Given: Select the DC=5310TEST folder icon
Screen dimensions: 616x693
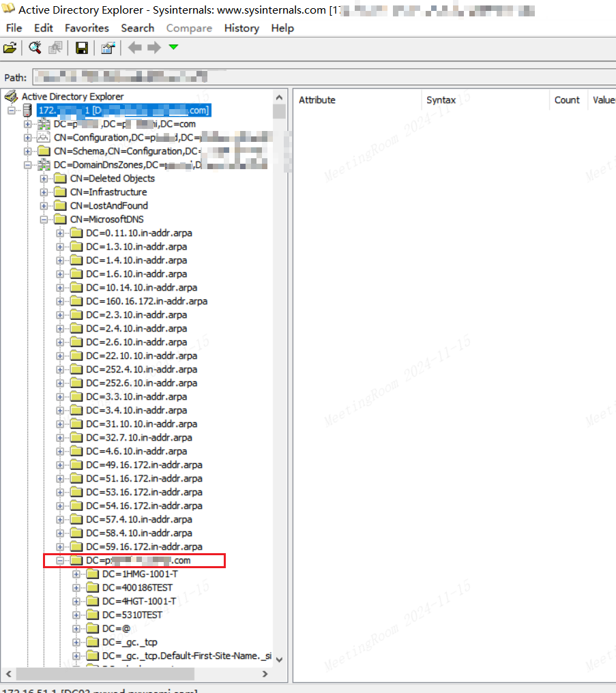Looking at the screenshot, I should tap(93, 615).
